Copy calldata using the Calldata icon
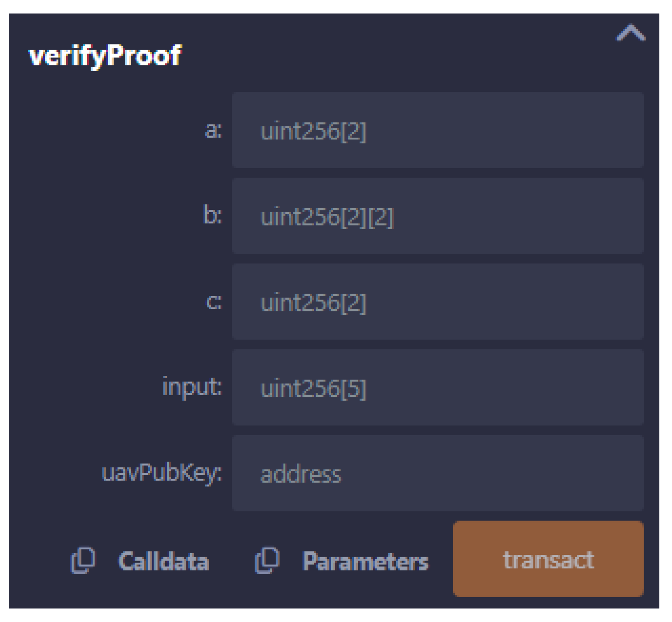 pyautogui.click(x=82, y=560)
